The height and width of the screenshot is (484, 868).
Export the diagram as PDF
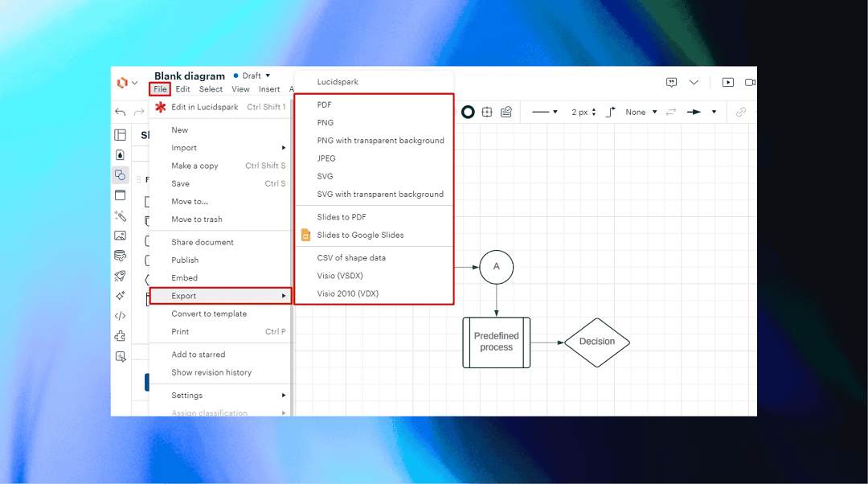(375, 105)
